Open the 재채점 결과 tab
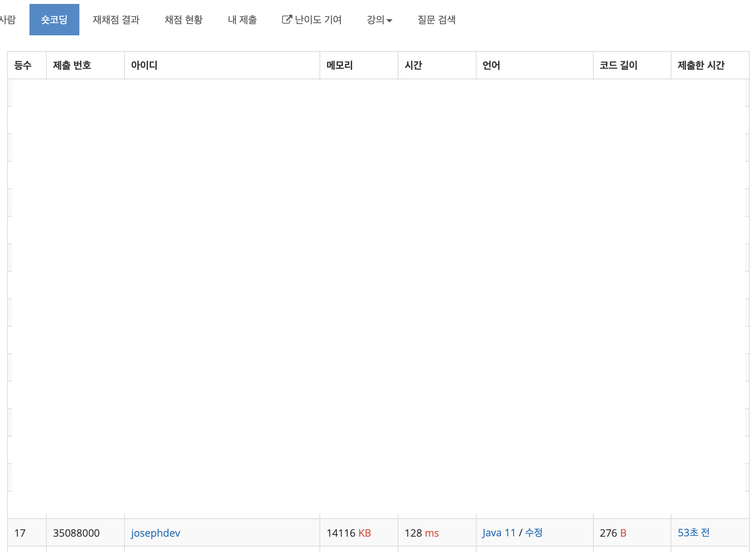Screen dimensions: 756x552 point(116,20)
